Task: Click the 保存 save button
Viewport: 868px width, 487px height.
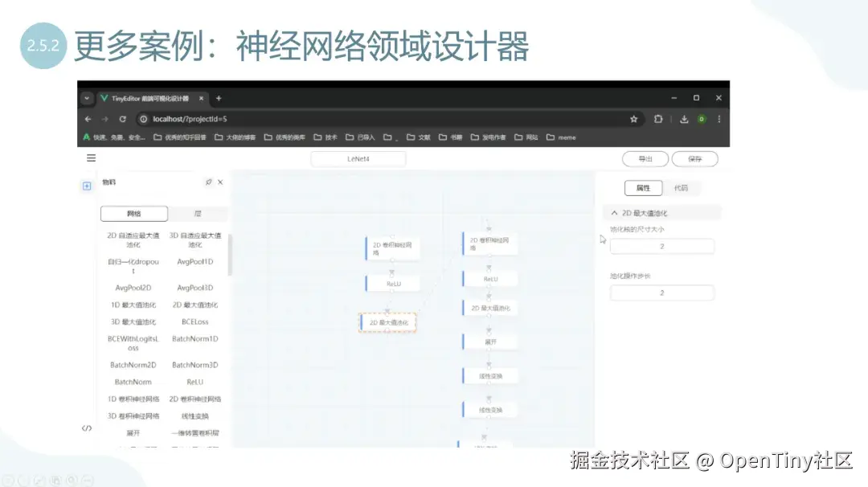Action: (x=694, y=158)
